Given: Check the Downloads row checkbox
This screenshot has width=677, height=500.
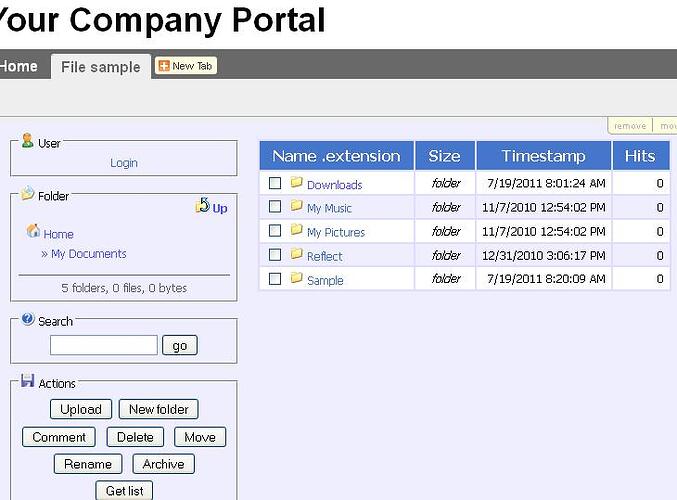Looking at the screenshot, I should point(275,183).
